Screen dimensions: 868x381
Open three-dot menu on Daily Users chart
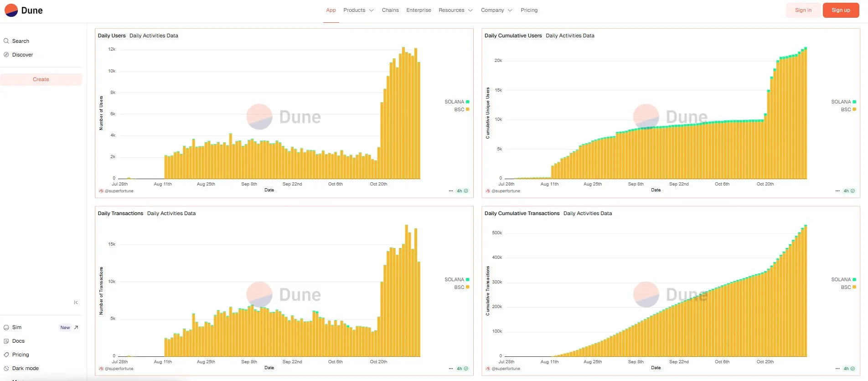pos(450,191)
